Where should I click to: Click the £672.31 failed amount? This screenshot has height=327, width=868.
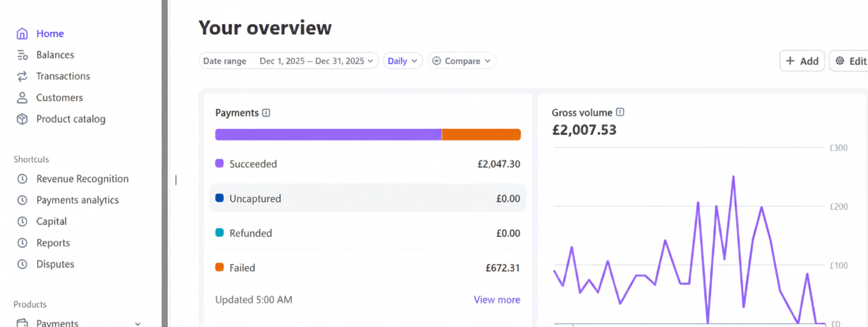(503, 268)
